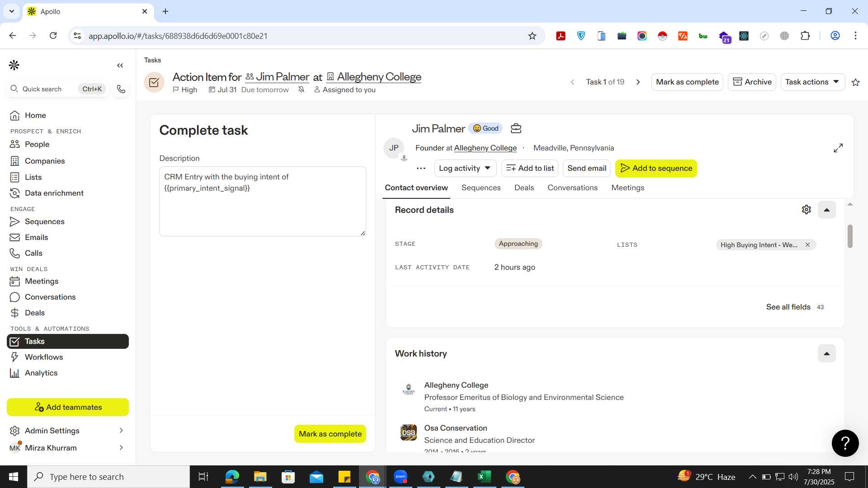This screenshot has width=868, height=488.
Task: Open Excel from taskbar
Action: pyautogui.click(x=485, y=477)
